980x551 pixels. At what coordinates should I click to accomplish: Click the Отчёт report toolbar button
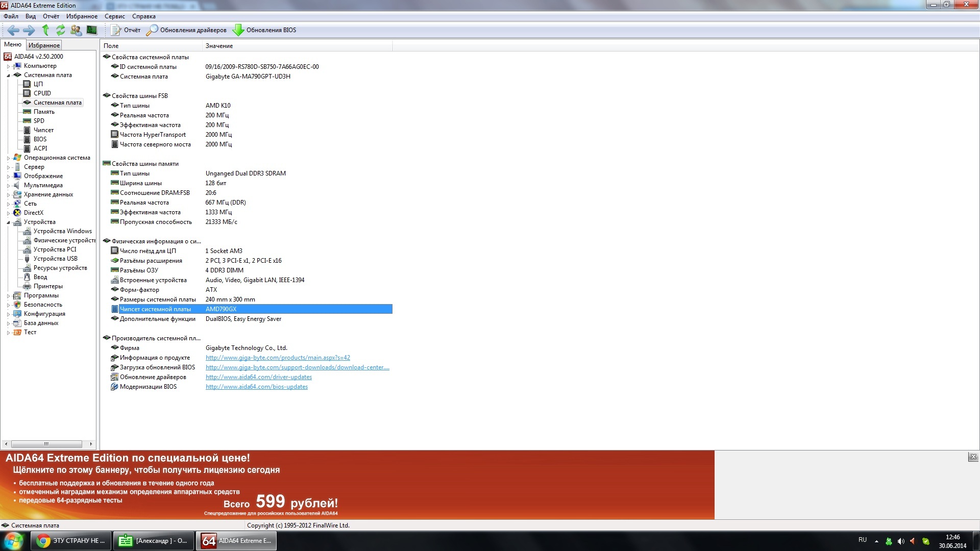tap(126, 30)
